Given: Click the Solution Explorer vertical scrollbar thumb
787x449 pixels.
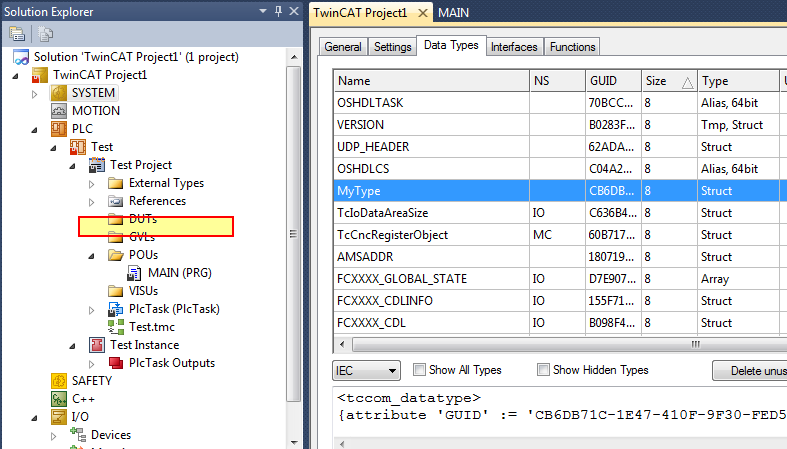Looking at the screenshot, I should (x=294, y=234).
